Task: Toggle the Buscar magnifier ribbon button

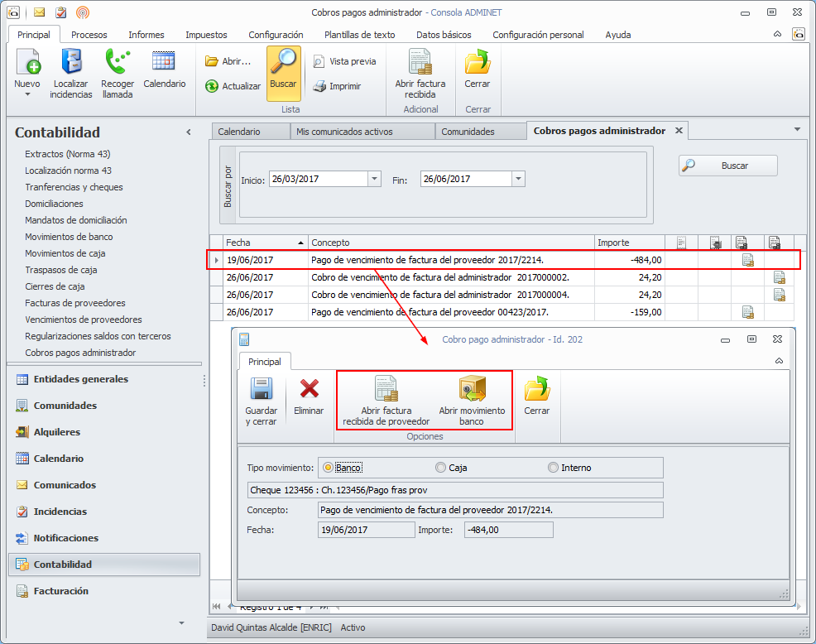Action: click(284, 74)
